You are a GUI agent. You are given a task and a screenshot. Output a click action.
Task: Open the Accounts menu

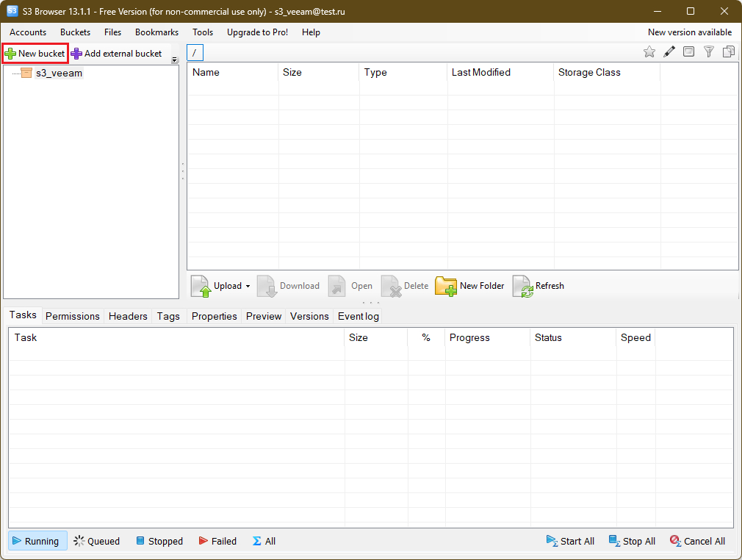pyautogui.click(x=28, y=32)
